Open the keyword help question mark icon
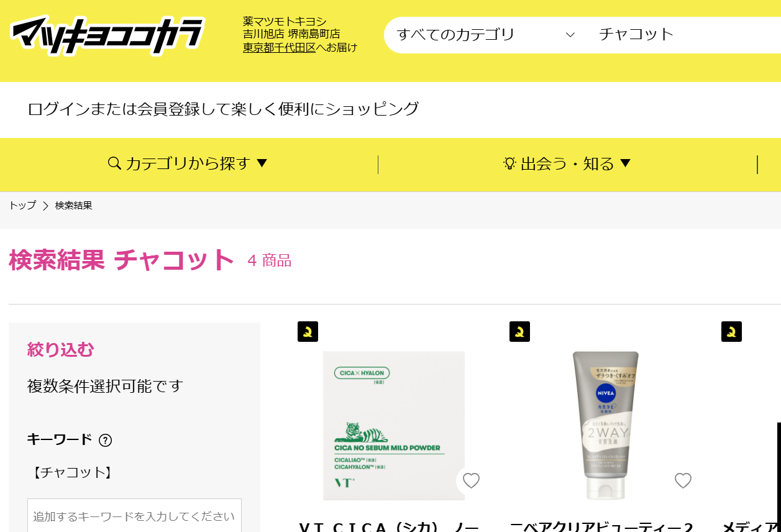 point(106,440)
